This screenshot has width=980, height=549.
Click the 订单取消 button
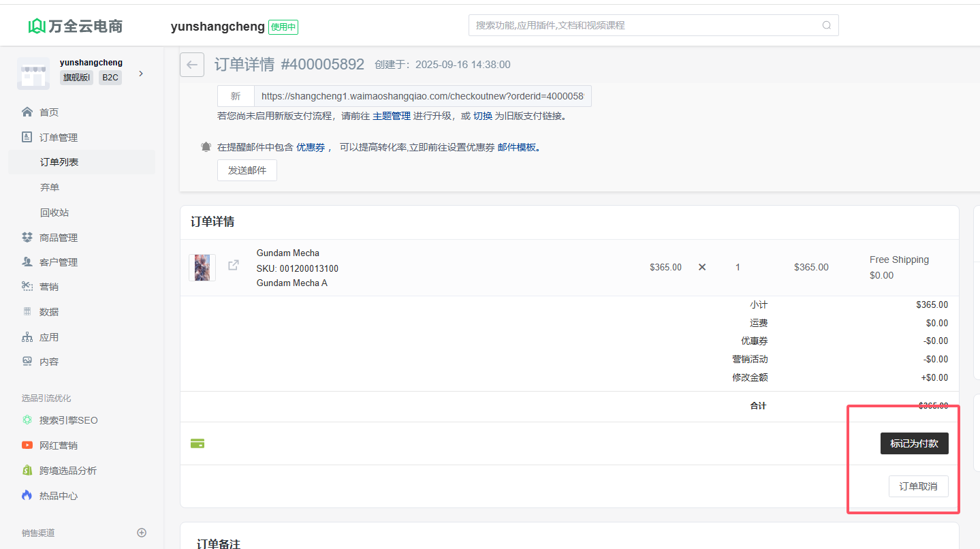point(918,486)
